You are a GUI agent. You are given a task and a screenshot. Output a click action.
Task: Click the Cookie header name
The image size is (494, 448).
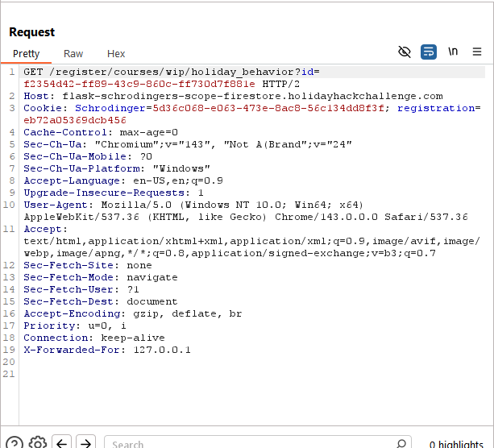click(43, 108)
